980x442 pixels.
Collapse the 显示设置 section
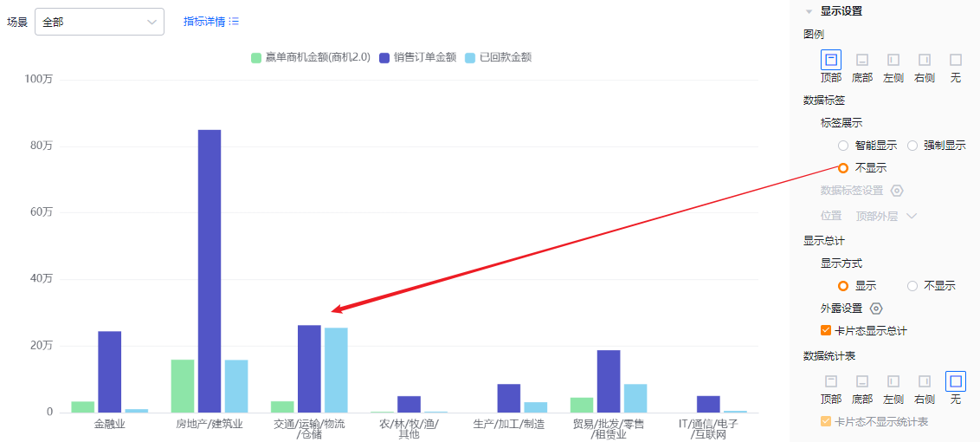click(809, 11)
